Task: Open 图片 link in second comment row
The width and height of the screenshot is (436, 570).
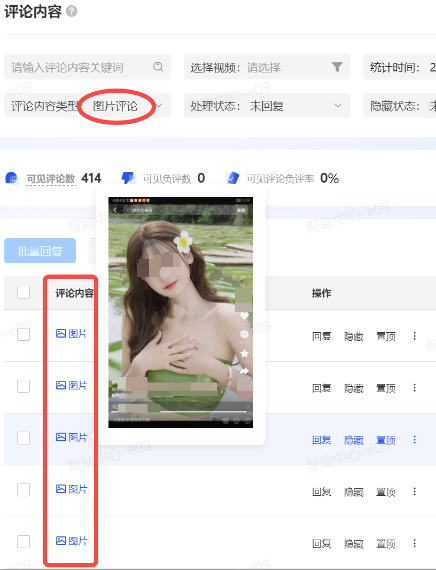Action: (x=72, y=385)
